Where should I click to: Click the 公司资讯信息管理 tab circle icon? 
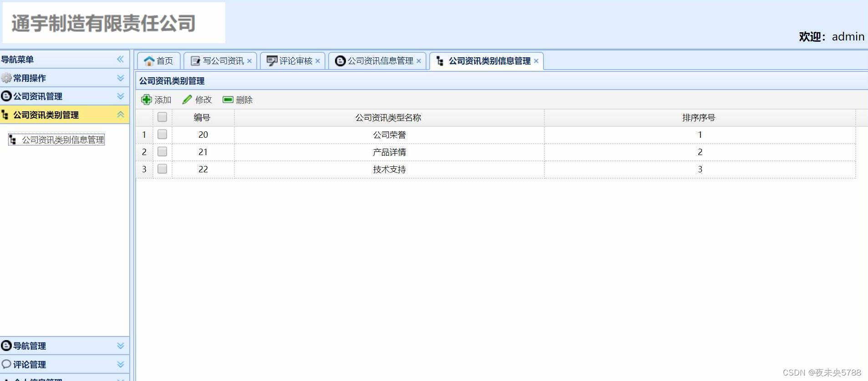pyautogui.click(x=340, y=61)
